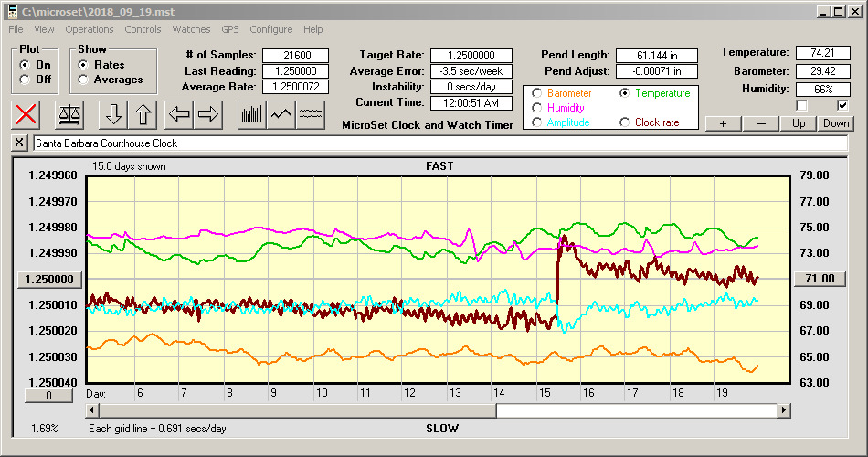Click the '15.0 days shown' text
Image resolution: width=868 pixels, height=457 pixels.
click(129, 166)
